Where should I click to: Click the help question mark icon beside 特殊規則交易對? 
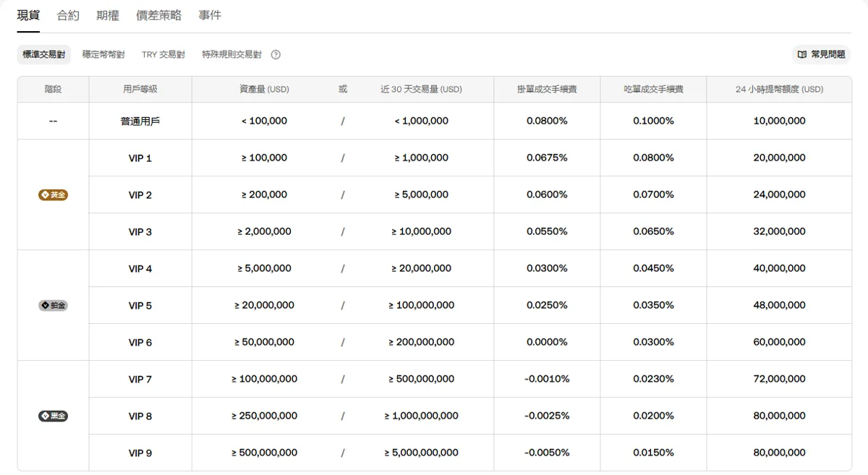[x=276, y=54]
